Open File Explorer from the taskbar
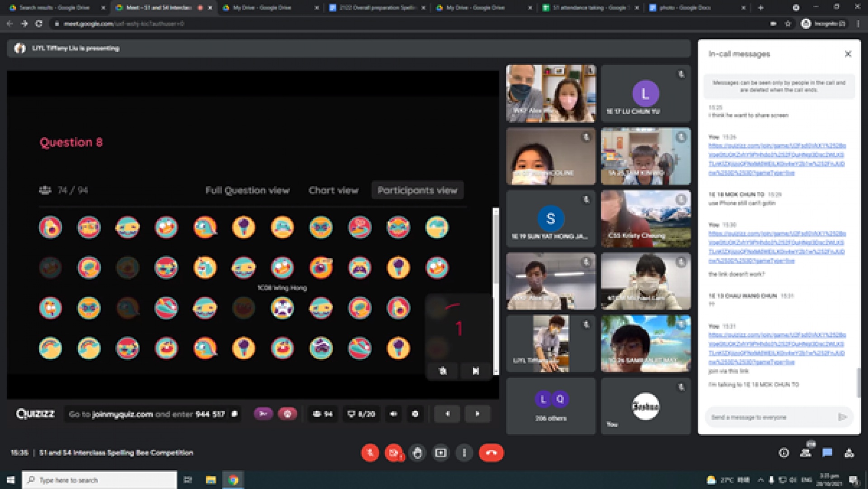The height and width of the screenshot is (489, 868). (x=211, y=480)
